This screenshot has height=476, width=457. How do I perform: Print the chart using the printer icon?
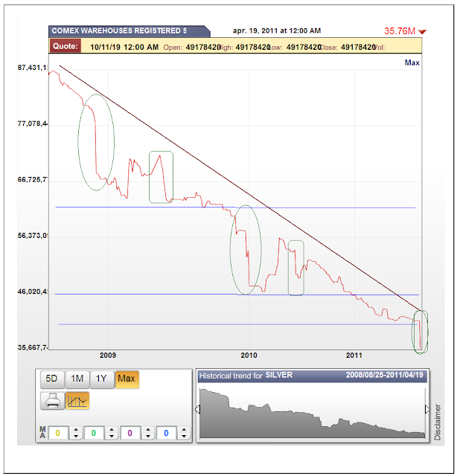pyautogui.click(x=52, y=401)
